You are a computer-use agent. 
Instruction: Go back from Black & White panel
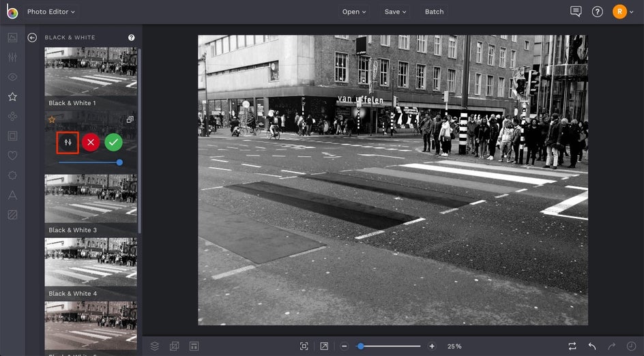pyautogui.click(x=32, y=38)
